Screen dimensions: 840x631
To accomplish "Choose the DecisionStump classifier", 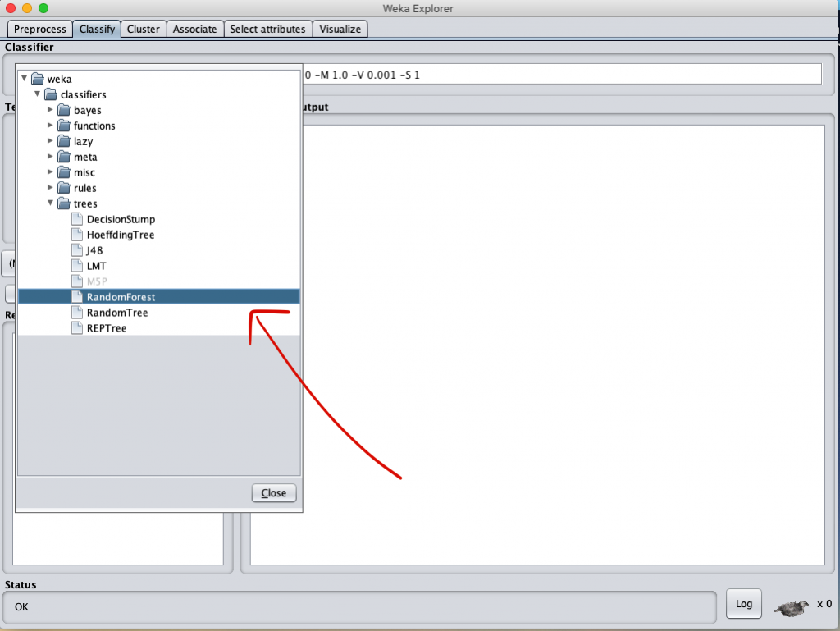I will tap(121, 219).
